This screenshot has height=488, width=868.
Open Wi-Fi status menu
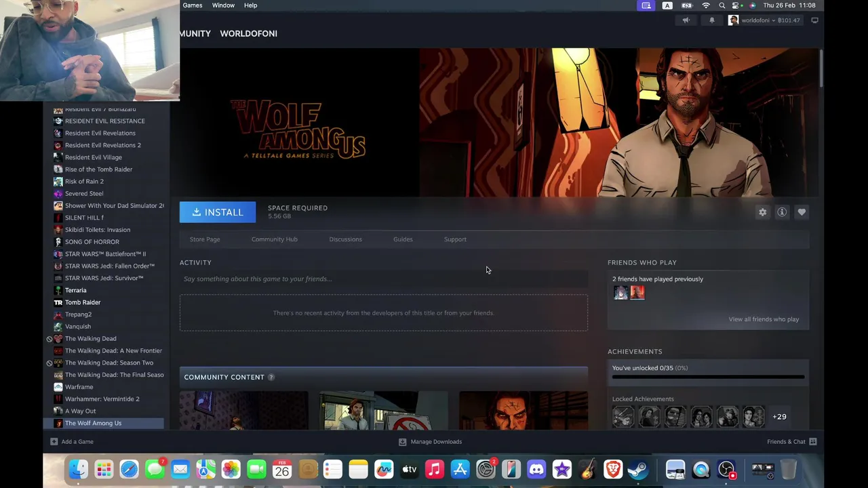point(705,5)
